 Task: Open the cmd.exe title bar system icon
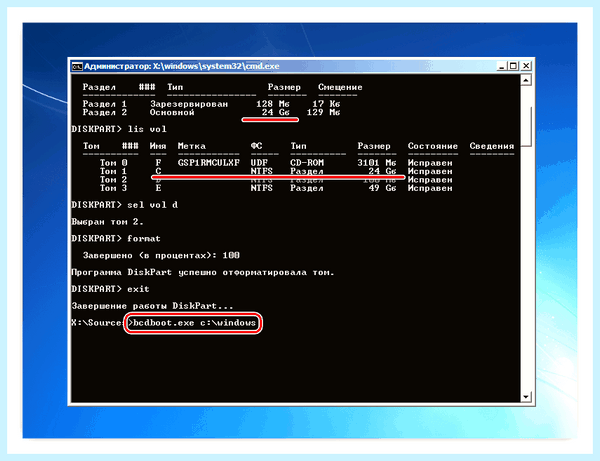(x=77, y=67)
